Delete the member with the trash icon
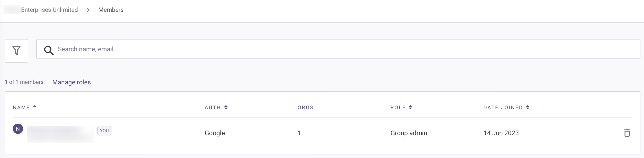The width and height of the screenshot is (644, 158). point(627,133)
